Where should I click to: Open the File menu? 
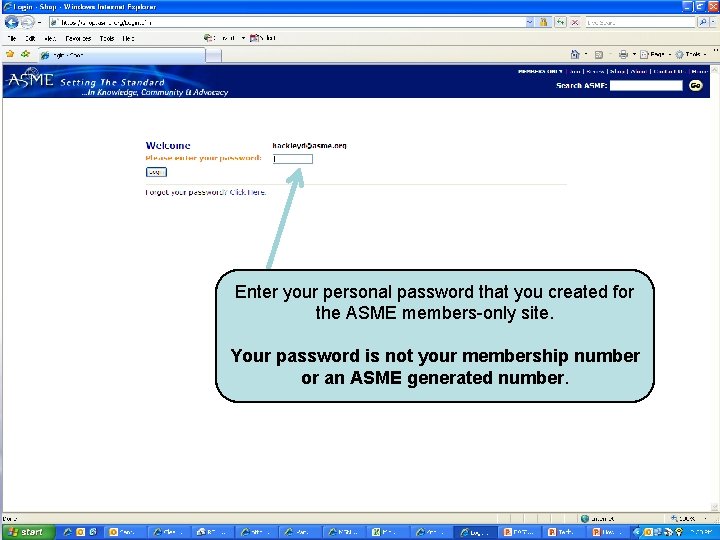click(12, 39)
